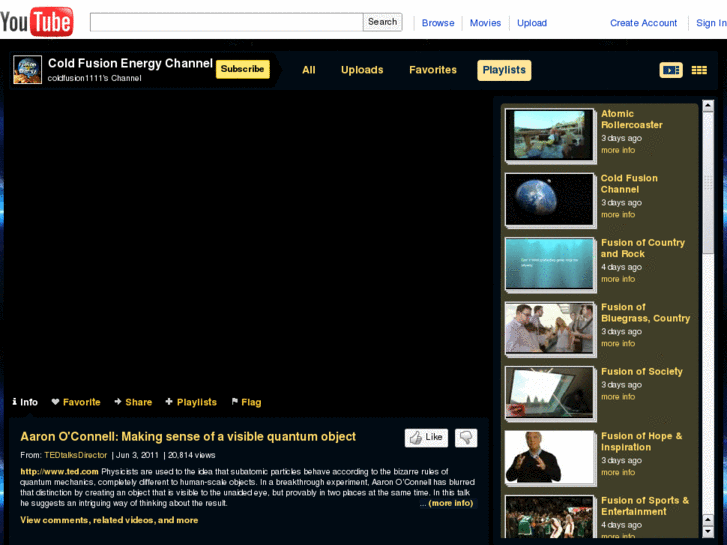Image resolution: width=727 pixels, height=545 pixels.
Task: Open the TEDtalksDirector uploader link
Action: [76, 455]
